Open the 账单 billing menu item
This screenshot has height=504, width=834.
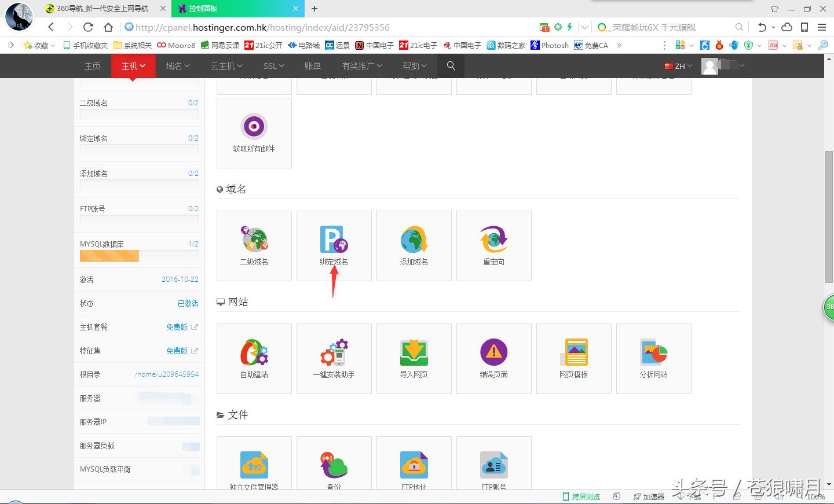[312, 66]
